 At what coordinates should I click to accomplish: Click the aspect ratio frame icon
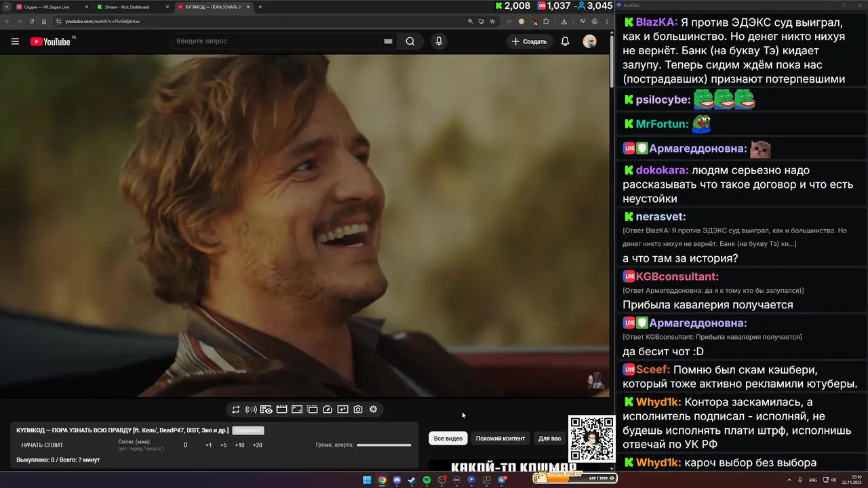(x=297, y=409)
